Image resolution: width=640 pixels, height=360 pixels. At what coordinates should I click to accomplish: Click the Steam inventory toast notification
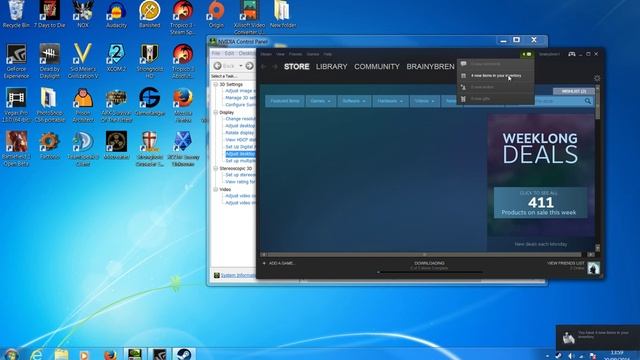(x=598, y=337)
